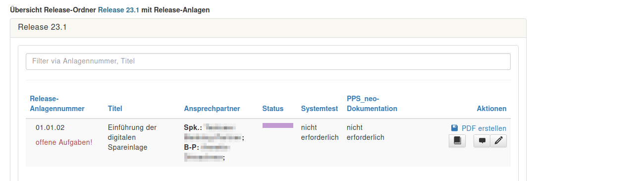Sort by PPS_neo-Dokumentation column header
Image resolution: width=644 pixels, height=181 pixels.
(372, 104)
